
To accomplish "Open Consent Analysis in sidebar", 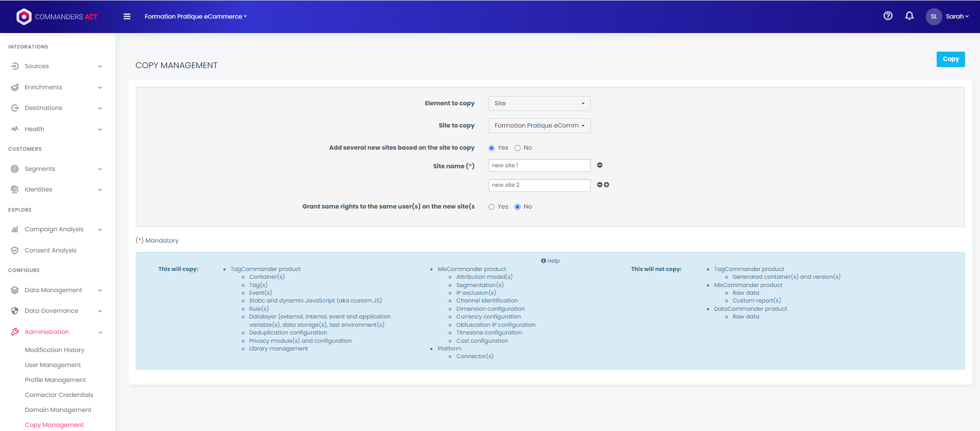I will tap(50, 250).
